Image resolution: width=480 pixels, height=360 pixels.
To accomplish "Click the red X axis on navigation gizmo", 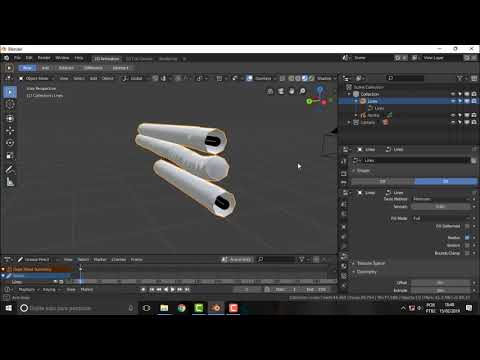I will (x=324, y=102).
